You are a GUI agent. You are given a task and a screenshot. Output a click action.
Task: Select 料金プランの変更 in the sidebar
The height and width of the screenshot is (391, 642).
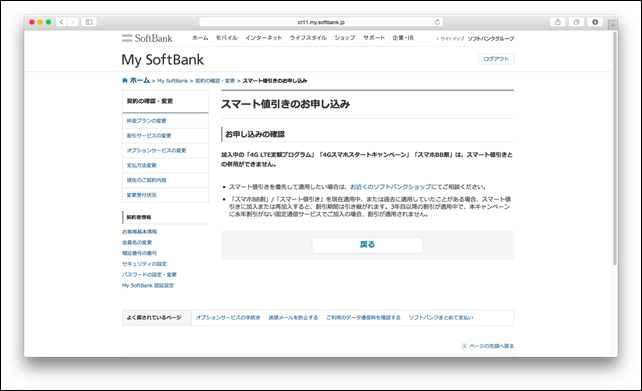pyautogui.click(x=165, y=121)
